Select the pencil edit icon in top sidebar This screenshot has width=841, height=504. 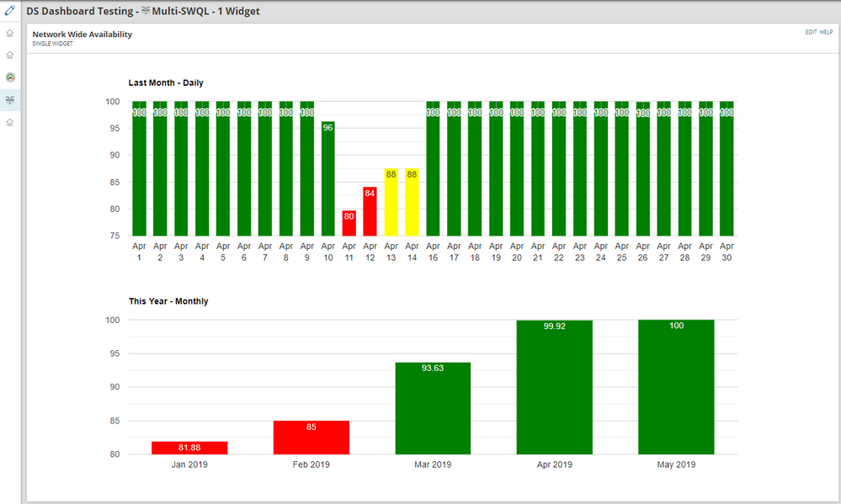pos(9,10)
